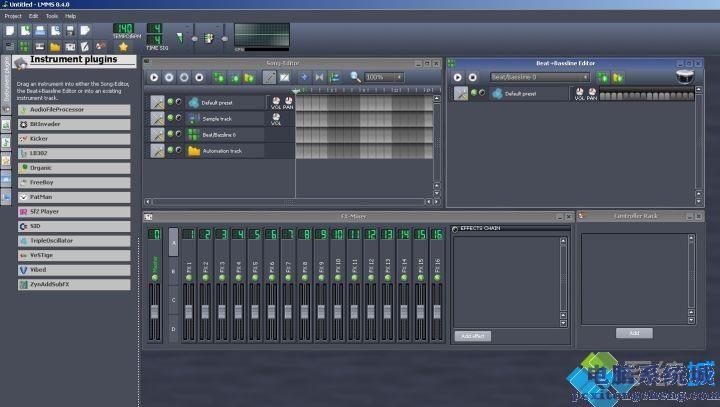Show Beat+Bassline Editor via main toolbar
This screenshot has width=720, height=407.
click(25, 46)
